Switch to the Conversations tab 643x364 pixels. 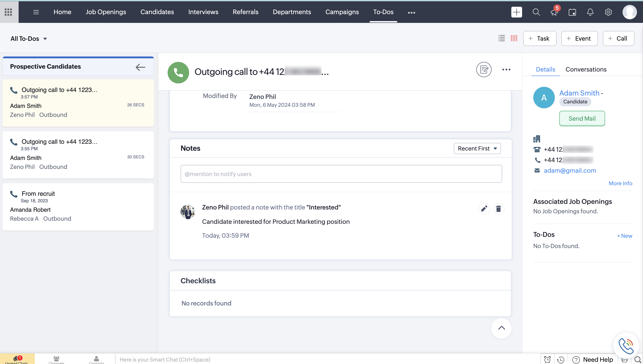(586, 69)
